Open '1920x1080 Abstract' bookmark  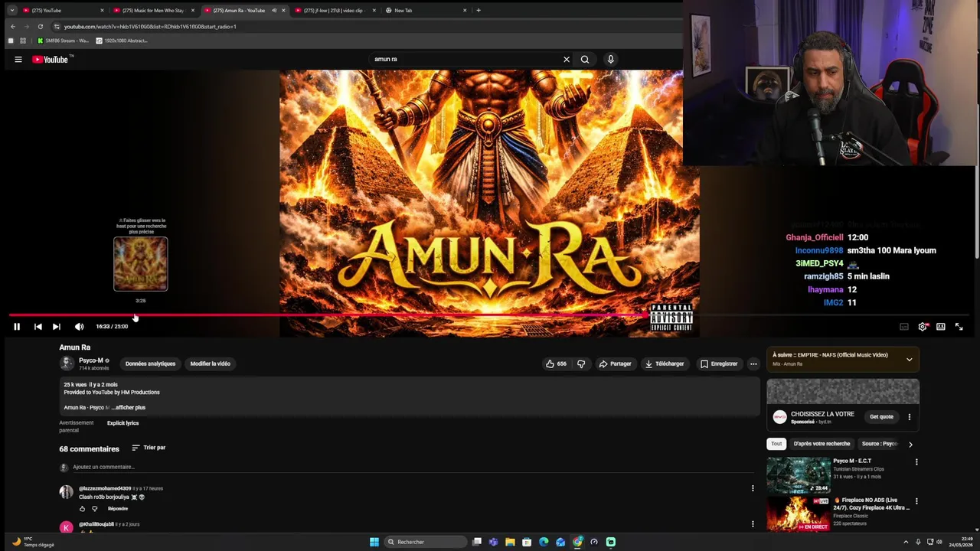[x=122, y=41]
